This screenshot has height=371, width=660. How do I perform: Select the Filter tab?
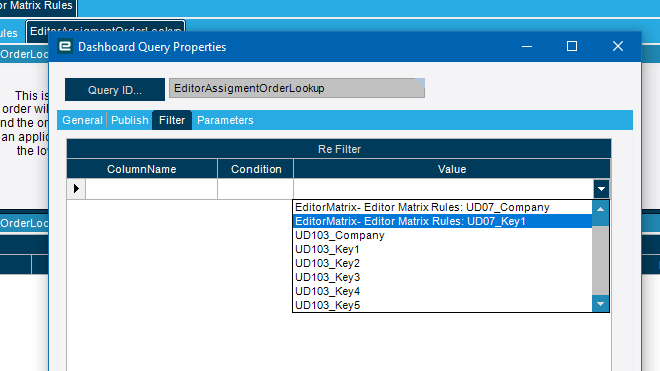click(x=172, y=120)
